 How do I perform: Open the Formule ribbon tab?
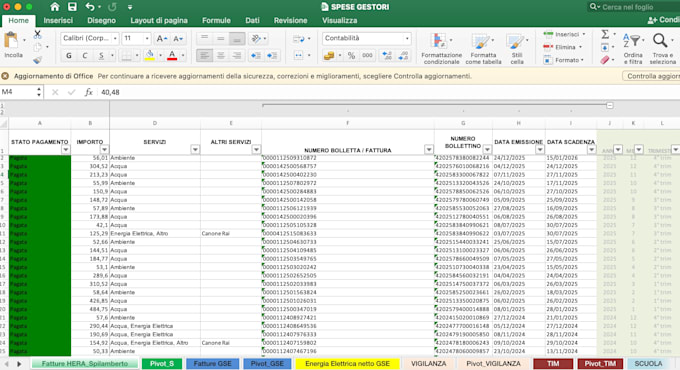point(216,20)
